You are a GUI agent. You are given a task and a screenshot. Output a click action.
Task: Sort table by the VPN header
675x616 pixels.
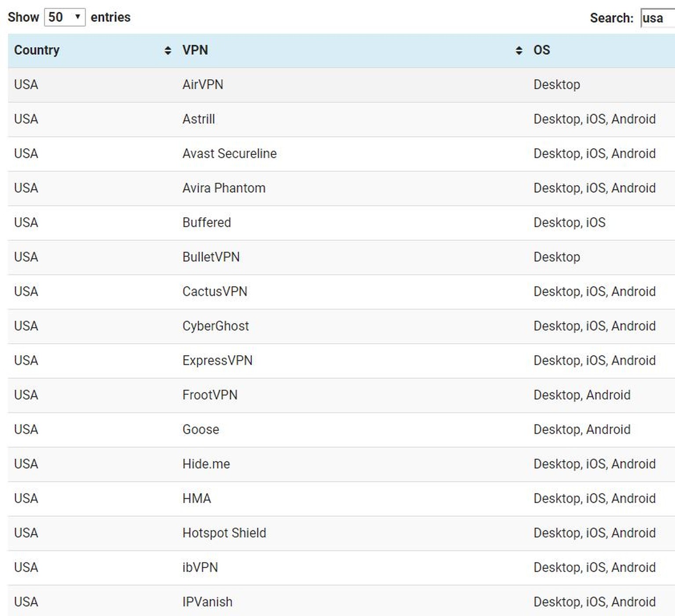pos(195,50)
